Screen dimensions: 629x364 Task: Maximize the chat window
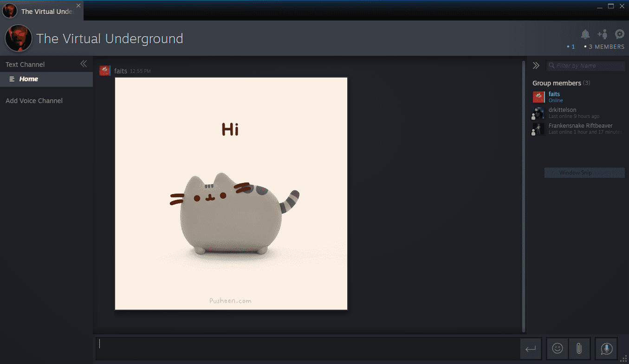611,6
